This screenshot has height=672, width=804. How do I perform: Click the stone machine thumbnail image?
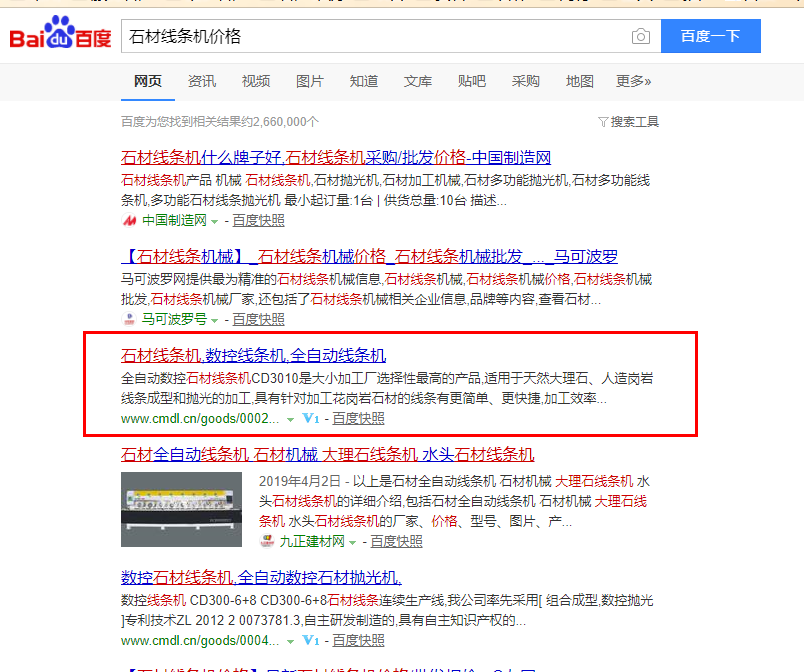click(183, 508)
